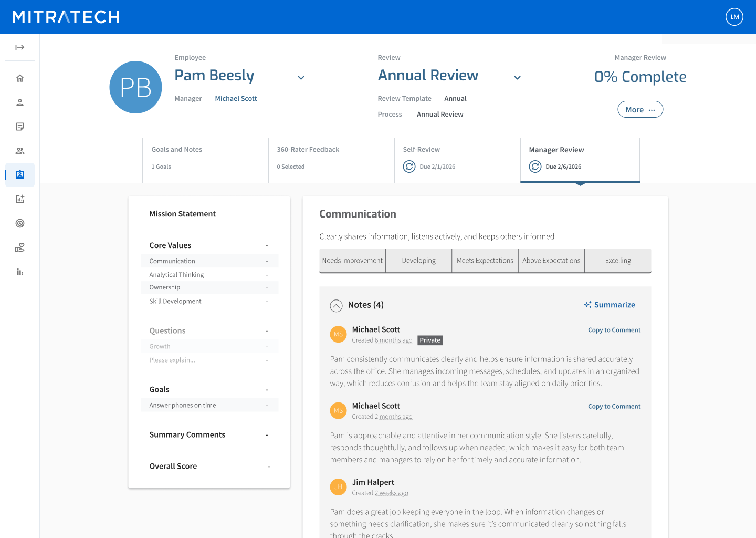Select Ownership in Core Values
The height and width of the screenshot is (538, 756).
point(209,287)
